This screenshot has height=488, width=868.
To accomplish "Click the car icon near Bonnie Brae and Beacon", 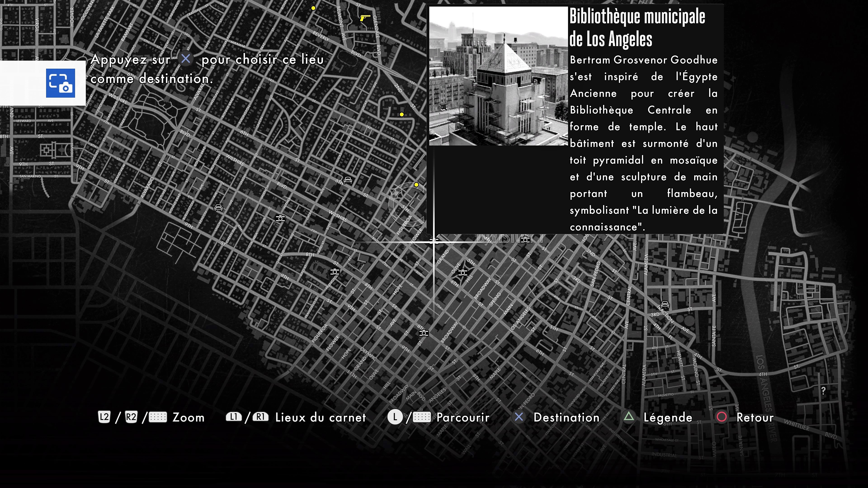I will click(x=218, y=207).
